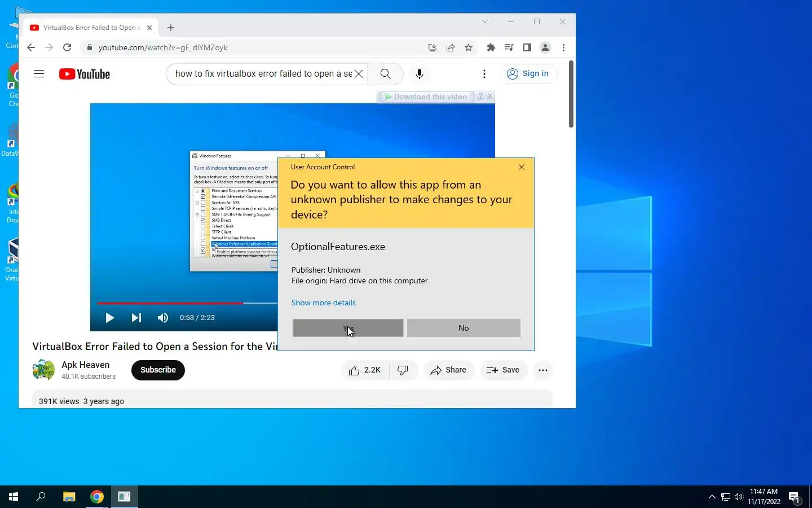Clear the YouTube search query
The width and height of the screenshot is (812, 508).
click(x=359, y=74)
